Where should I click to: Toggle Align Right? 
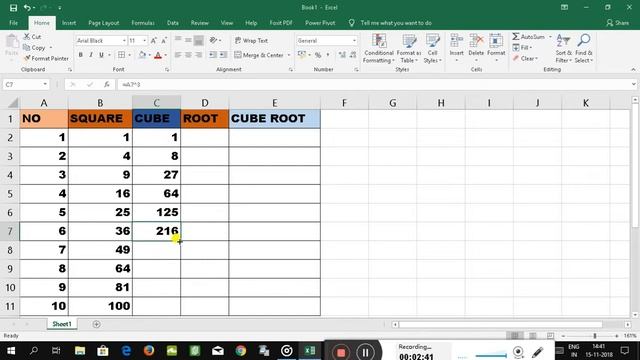(198, 55)
